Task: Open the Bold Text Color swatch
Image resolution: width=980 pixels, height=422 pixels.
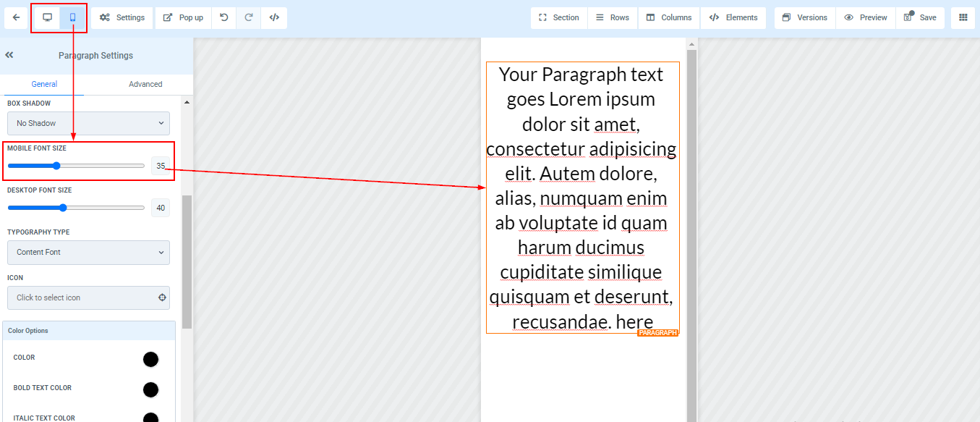Action: click(150, 389)
